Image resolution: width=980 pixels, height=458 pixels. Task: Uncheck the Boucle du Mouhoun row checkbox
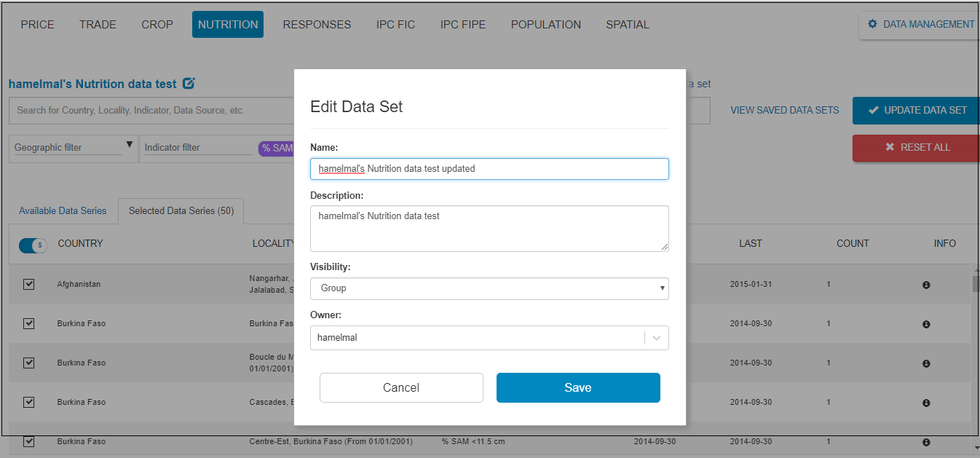[28, 363]
